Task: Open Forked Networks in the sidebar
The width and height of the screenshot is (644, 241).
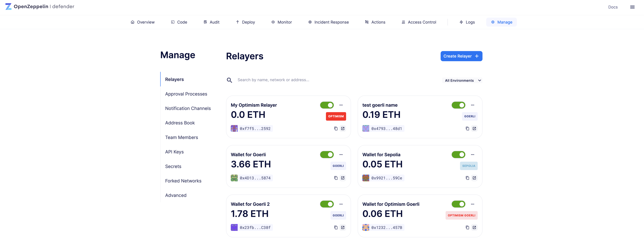Action: tap(183, 181)
